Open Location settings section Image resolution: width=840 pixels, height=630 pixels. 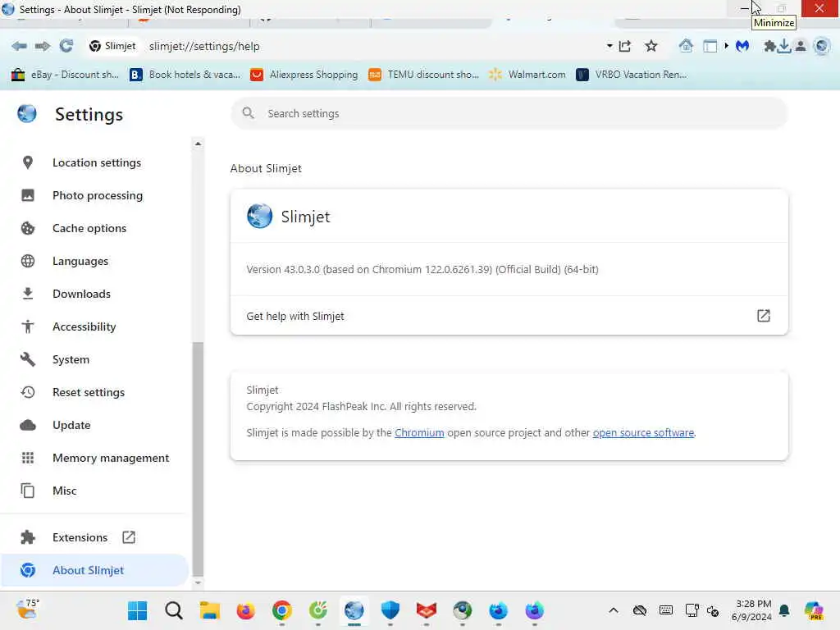pos(97,163)
